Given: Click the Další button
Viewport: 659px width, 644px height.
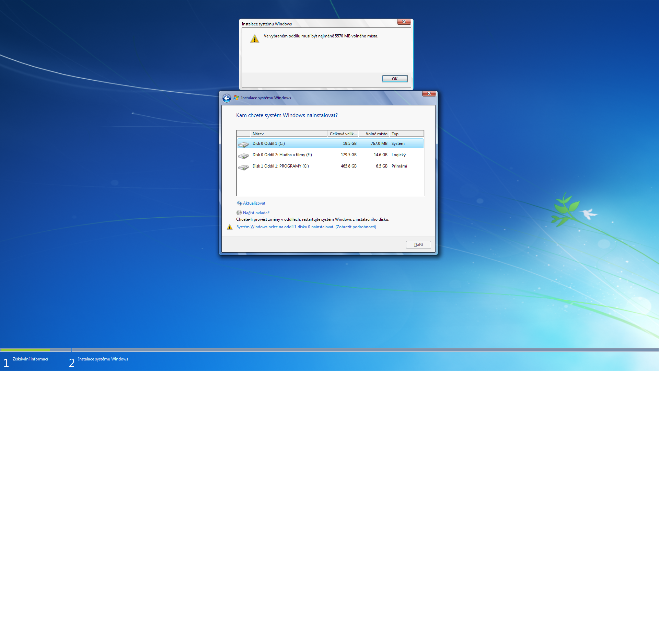Looking at the screenshot, I should [418, 245].
